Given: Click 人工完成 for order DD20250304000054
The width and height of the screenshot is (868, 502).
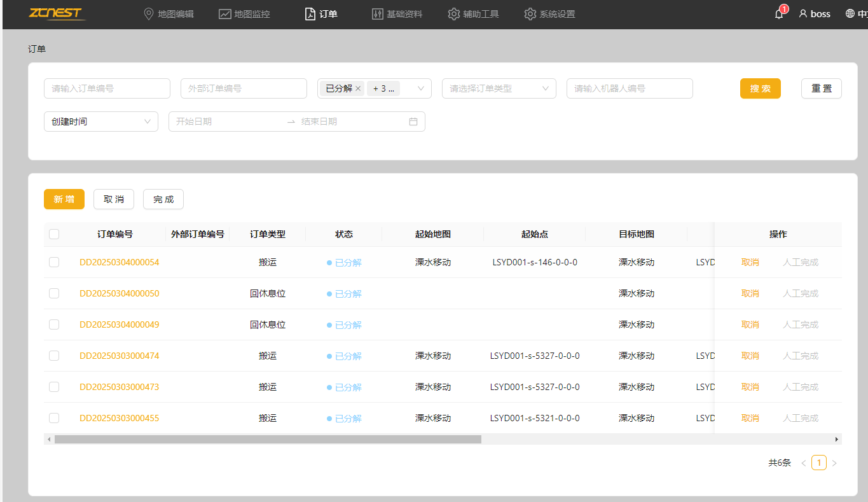Looking at the screenshot, I should [801, 262].
